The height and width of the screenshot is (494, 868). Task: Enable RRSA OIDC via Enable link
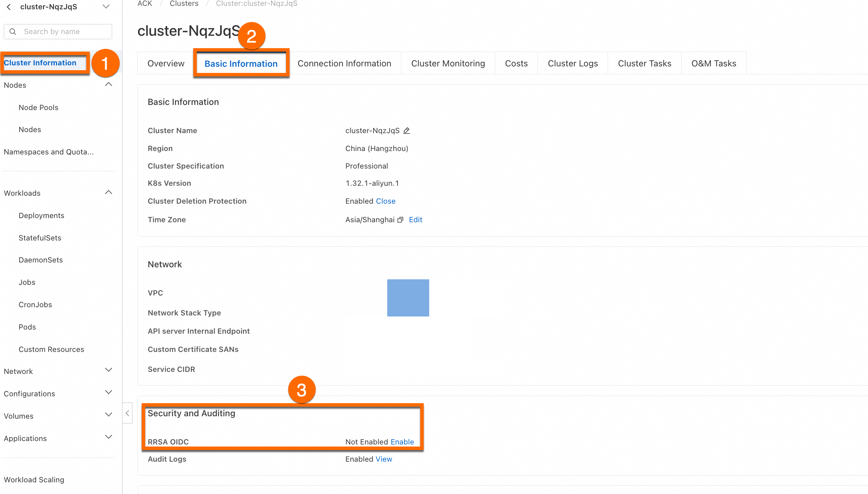tap(402, 442)
